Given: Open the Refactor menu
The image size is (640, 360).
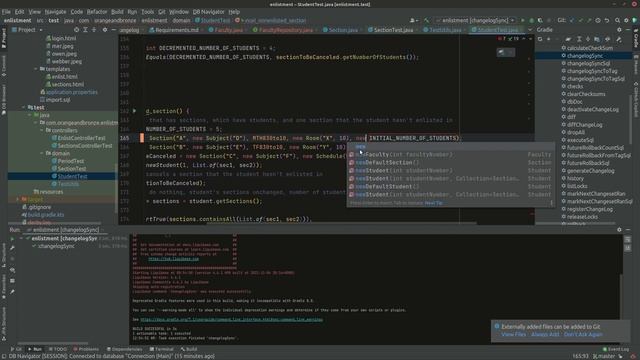Looking at the screenshot, I should tap(97, 12).
